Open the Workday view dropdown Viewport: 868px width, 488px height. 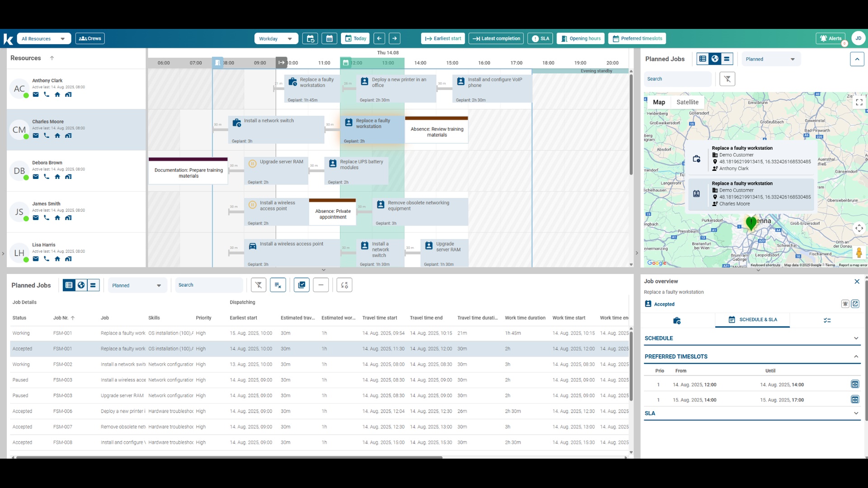(276, 38)
